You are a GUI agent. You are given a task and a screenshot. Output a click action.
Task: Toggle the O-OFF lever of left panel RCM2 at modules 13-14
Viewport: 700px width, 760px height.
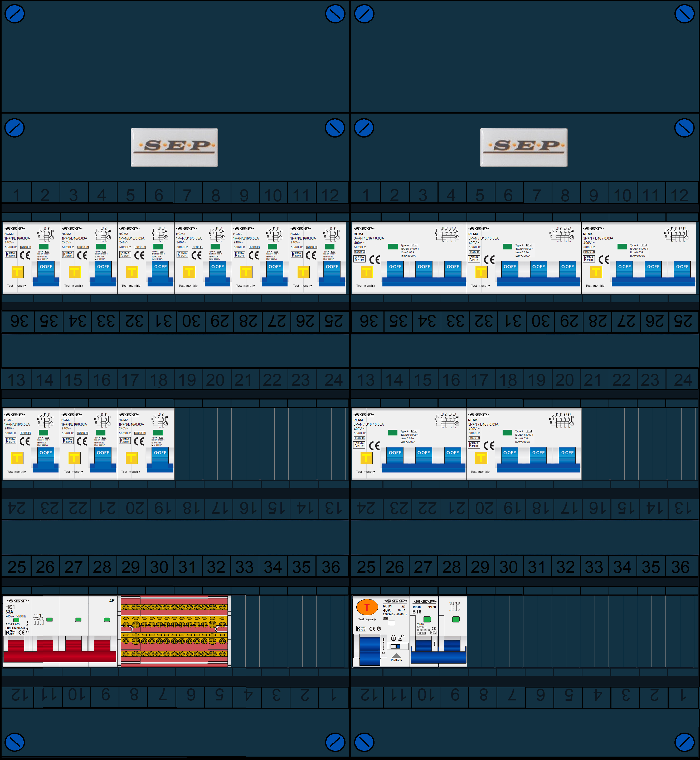point(45,459)
